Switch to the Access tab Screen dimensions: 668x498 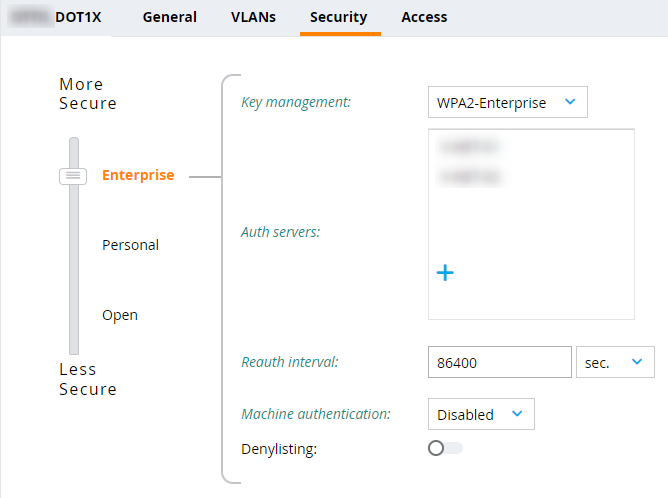tap(424, 17)
